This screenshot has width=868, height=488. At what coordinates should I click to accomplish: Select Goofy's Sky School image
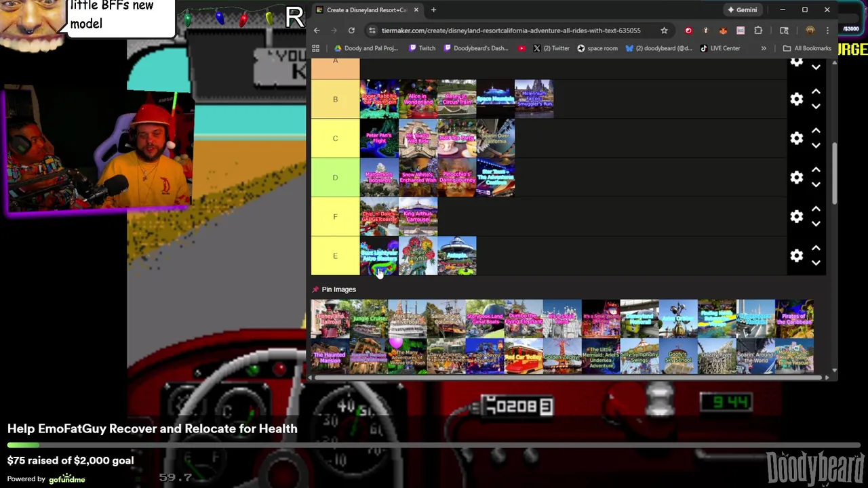coord(678,357)
